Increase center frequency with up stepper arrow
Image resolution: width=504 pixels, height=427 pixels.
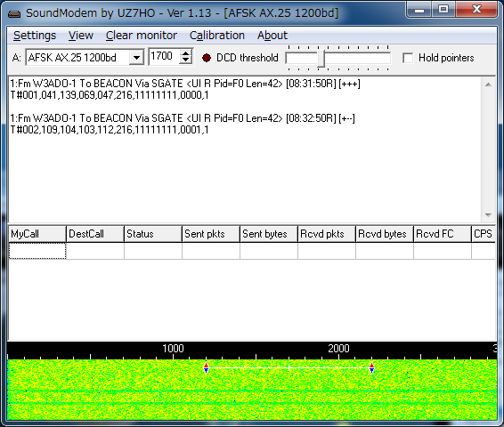point(186,53)
